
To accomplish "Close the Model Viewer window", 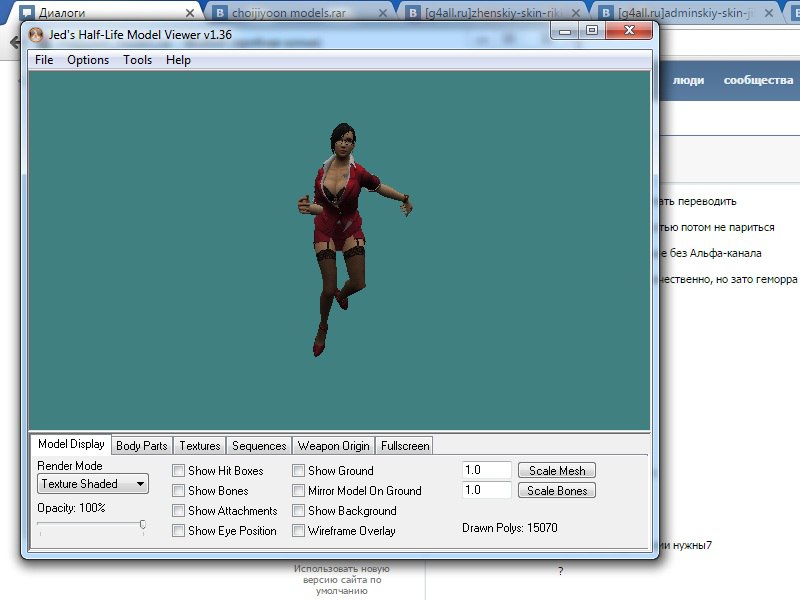I will 629,31.
